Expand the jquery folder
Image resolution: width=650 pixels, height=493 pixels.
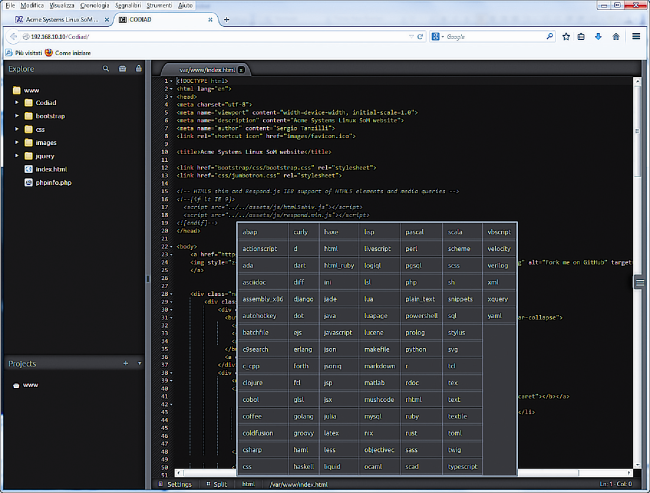coord(17,155)
